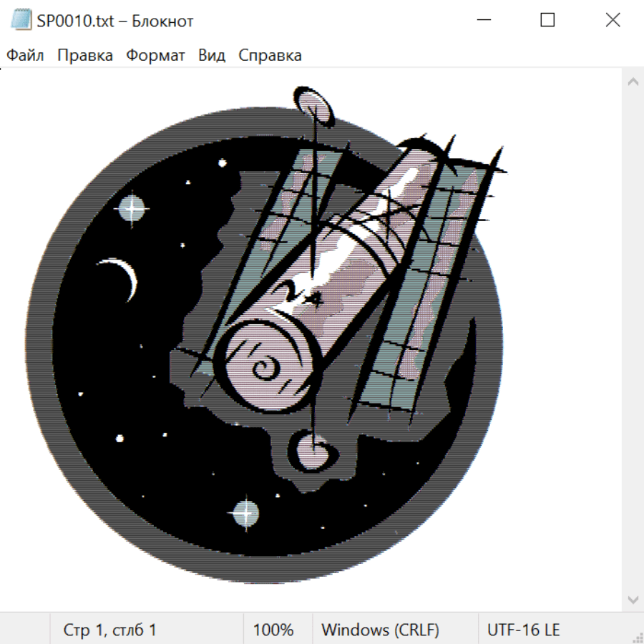
Task: Click the 100% zoom indicator
Action: coord(273,630)
